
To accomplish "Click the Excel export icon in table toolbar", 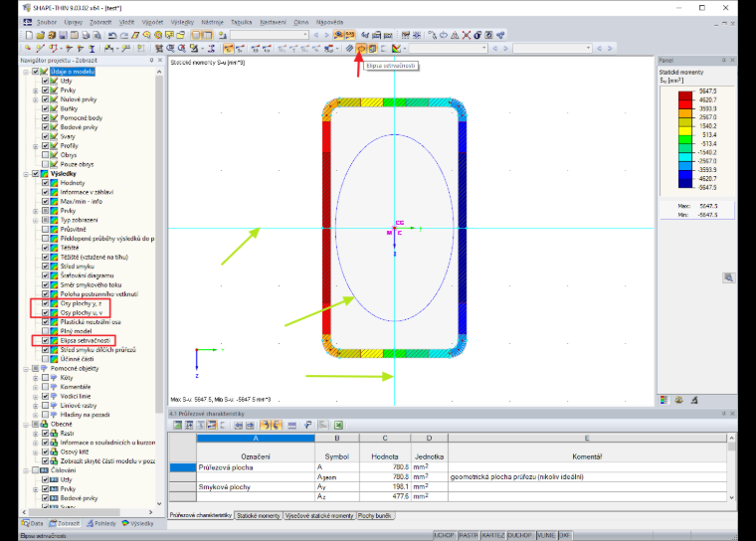I will 338,425.
